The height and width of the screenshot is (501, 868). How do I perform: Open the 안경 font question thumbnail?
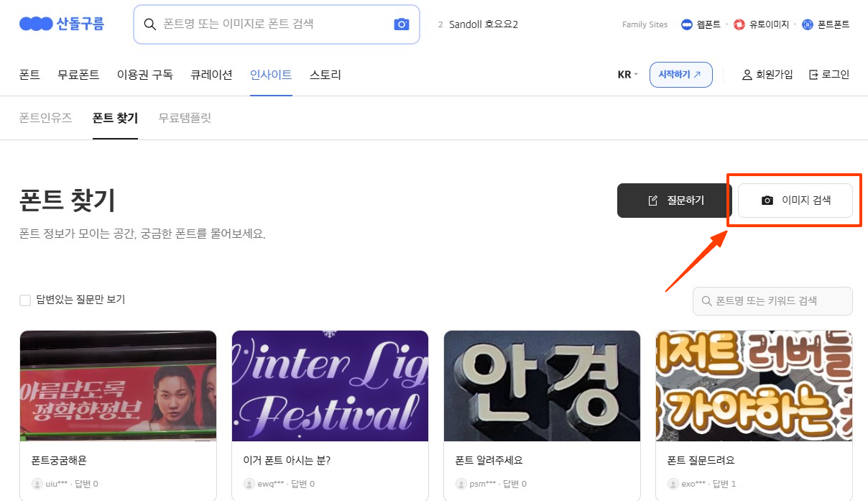tap(542, 385)
